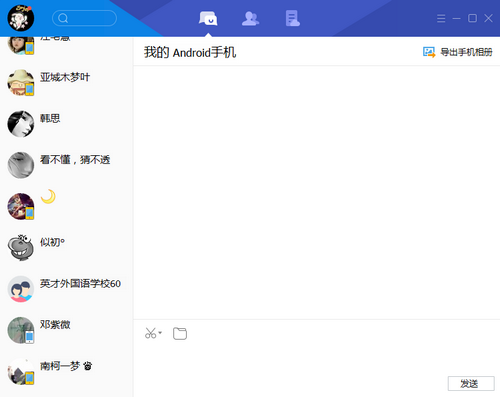This screenshot has width=500, height=397.
Task: Click 看不懂，猜不透's gray avatar
Action: tap(21, 165)
